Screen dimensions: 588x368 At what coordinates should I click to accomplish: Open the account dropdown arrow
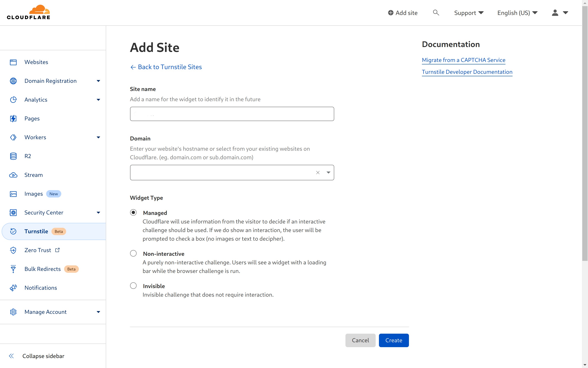tap(565, 13)
